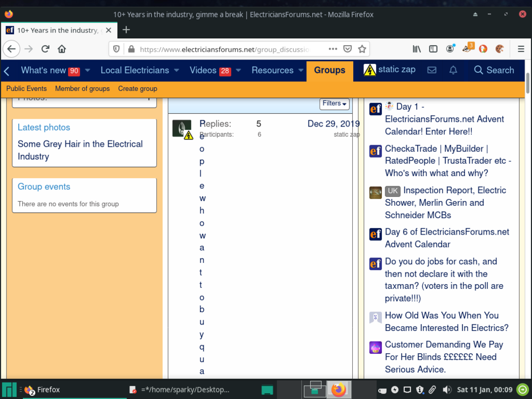The width and height of the screenshot is (532, 399).
Task: Open the volume control in tray
Action: (447, 389)
